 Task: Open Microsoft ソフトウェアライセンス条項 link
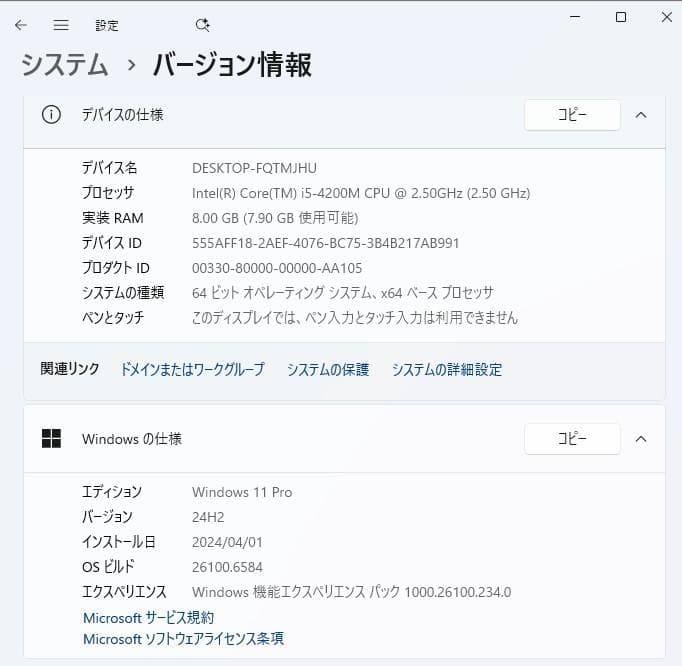(x=183, y=639)
